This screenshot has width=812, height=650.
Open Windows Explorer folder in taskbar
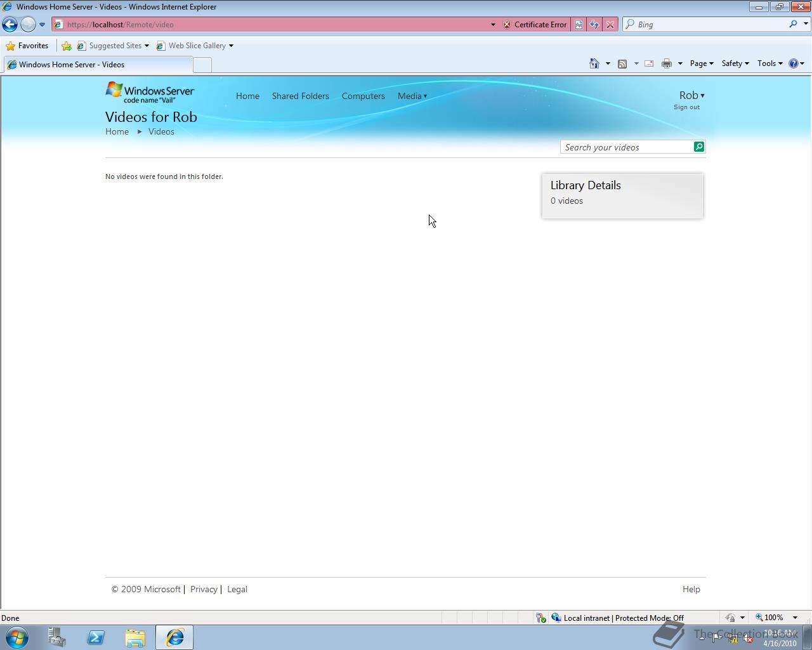tap(135, 637)
